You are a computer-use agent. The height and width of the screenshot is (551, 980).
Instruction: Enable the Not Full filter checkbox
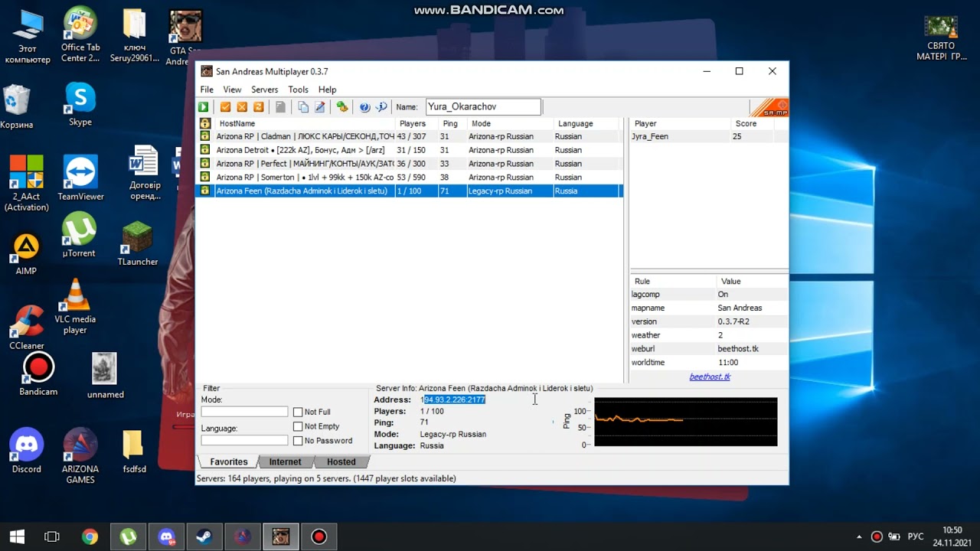point(298,412)
